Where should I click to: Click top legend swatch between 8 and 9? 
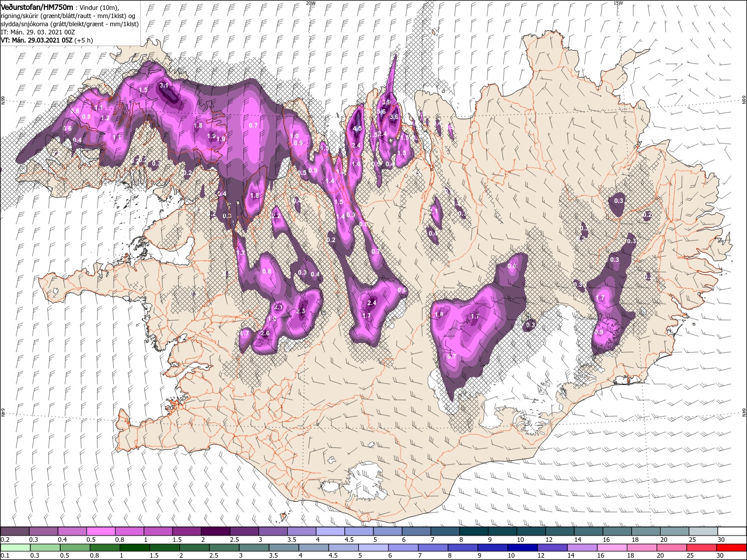click(x=474, y=531)
